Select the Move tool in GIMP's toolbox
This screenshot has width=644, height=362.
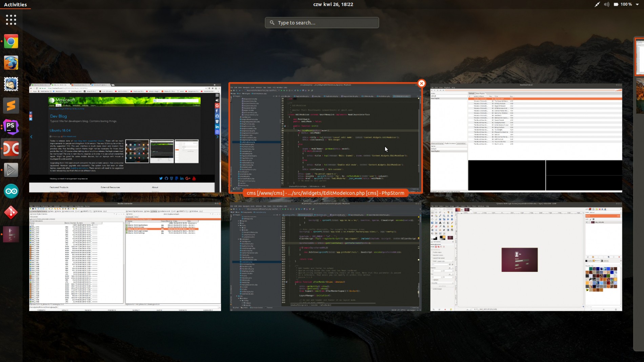(x=452, y=216)
